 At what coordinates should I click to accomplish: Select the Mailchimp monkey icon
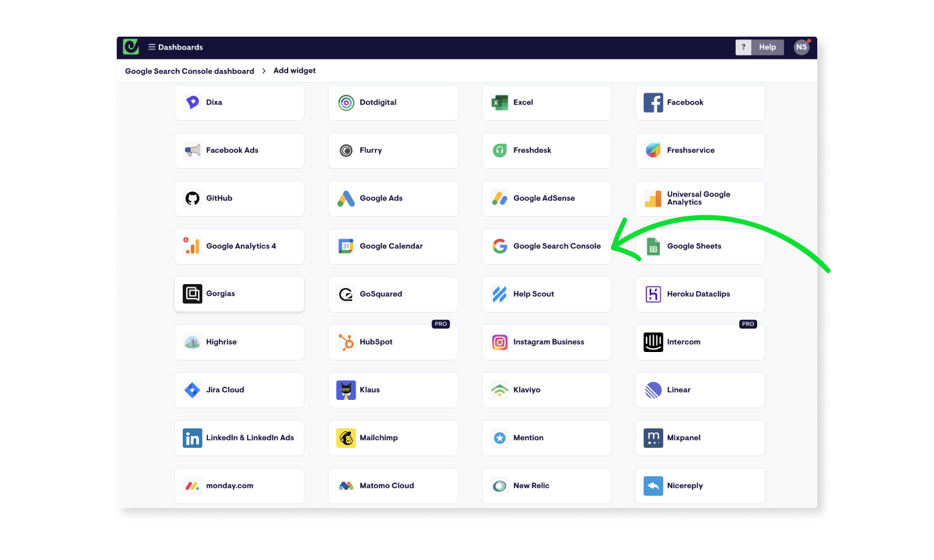(x=346, y=438)
